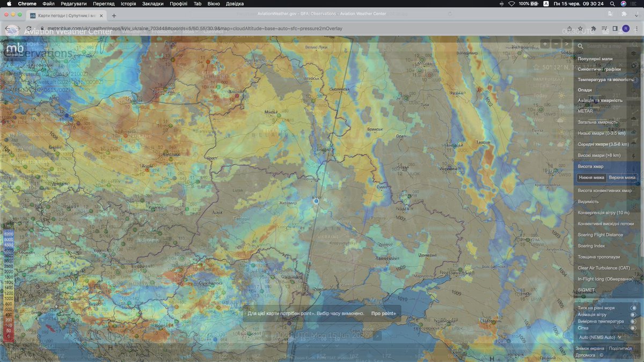Click Про point+ button

[x=384, y=313]
